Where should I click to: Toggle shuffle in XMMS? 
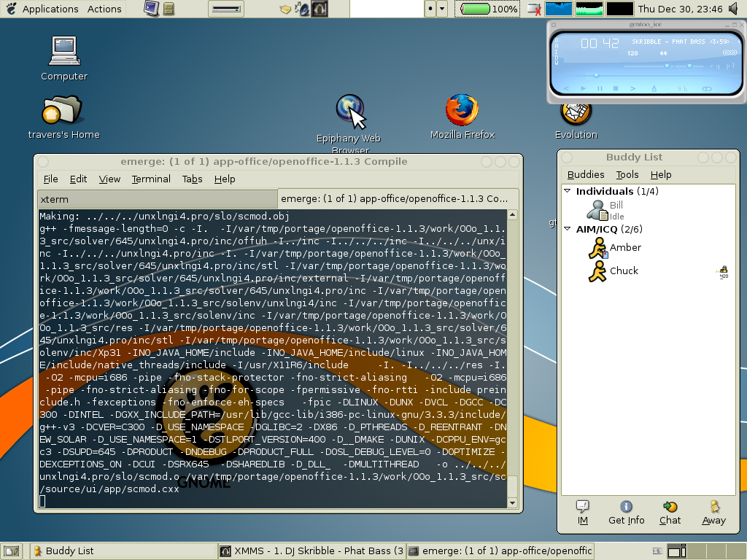point(682,88)
